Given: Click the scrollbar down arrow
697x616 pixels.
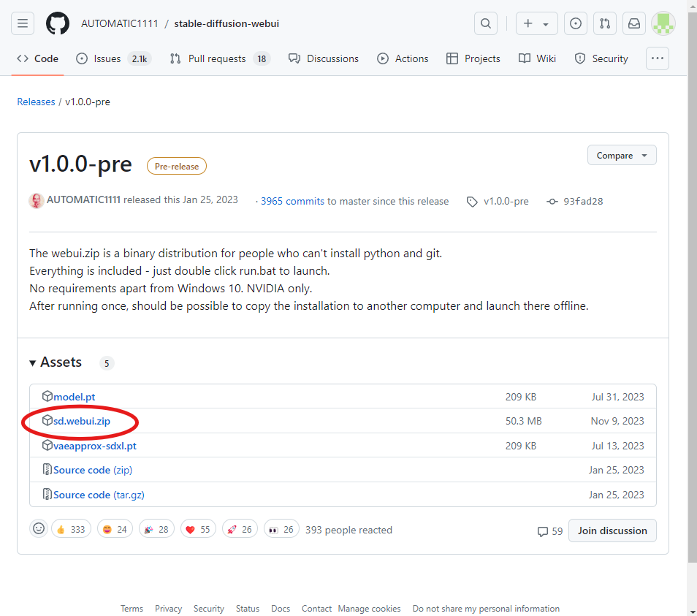Looking at the screenshot, I should point(692,611).
